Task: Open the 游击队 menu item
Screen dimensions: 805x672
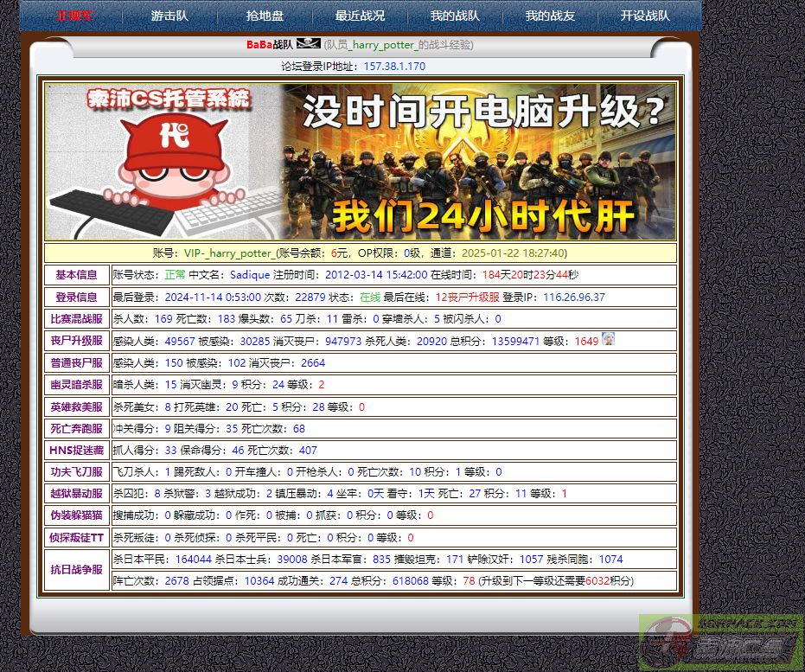Action: (x=169, y=16)
